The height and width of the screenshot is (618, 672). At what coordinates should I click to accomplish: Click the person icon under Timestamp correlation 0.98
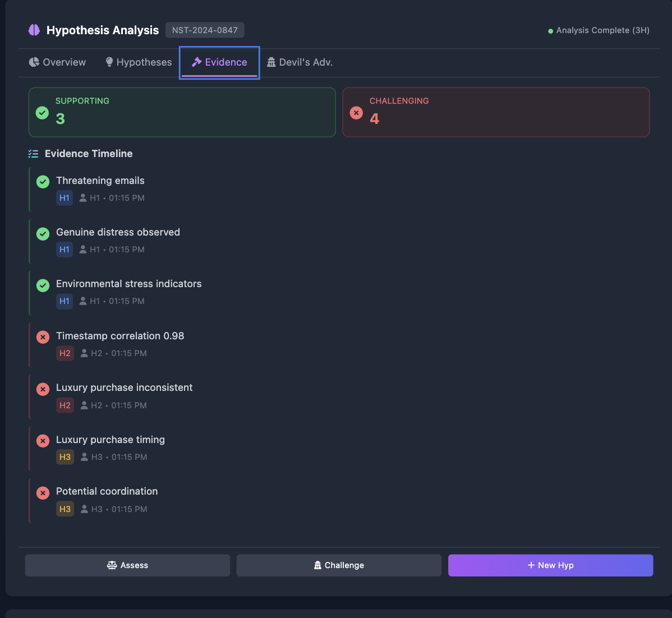click(x=85, y=353)
